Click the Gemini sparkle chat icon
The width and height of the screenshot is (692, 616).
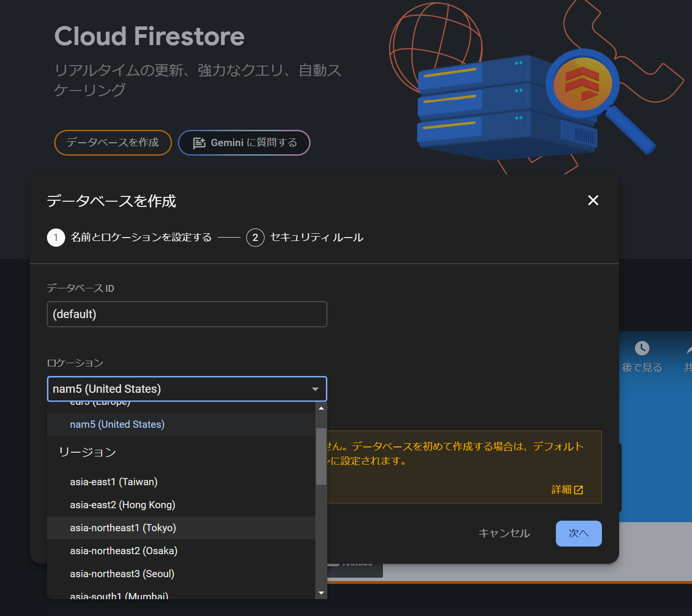click(x=199, y=143)
